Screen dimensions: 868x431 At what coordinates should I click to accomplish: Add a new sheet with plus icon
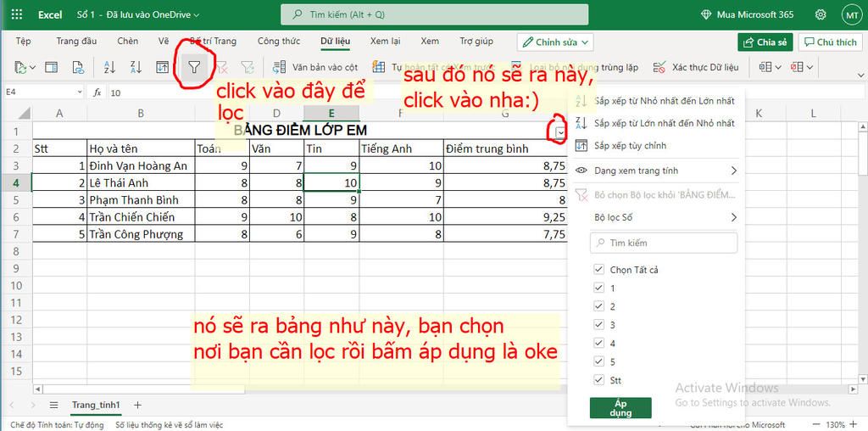138,405
